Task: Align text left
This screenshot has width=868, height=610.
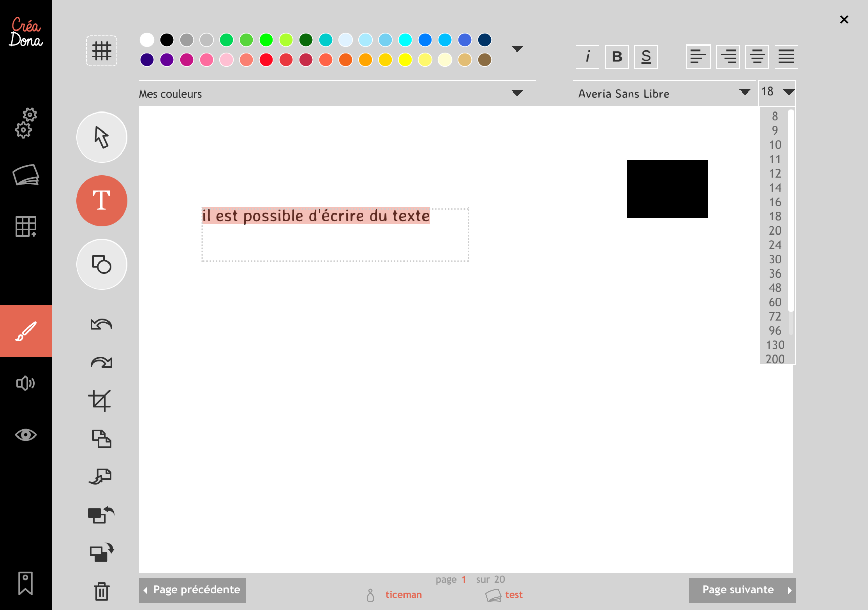Action: [698, 57]
